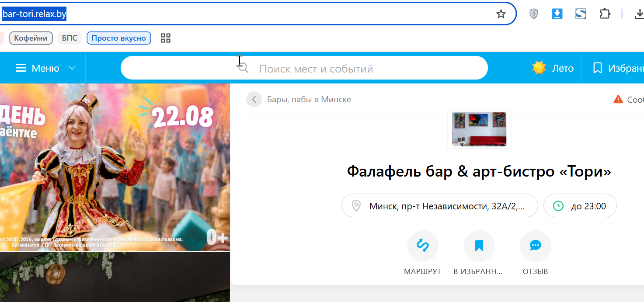Open Бары, пабы в Минске breadcrumb

(x=309, y=99)
